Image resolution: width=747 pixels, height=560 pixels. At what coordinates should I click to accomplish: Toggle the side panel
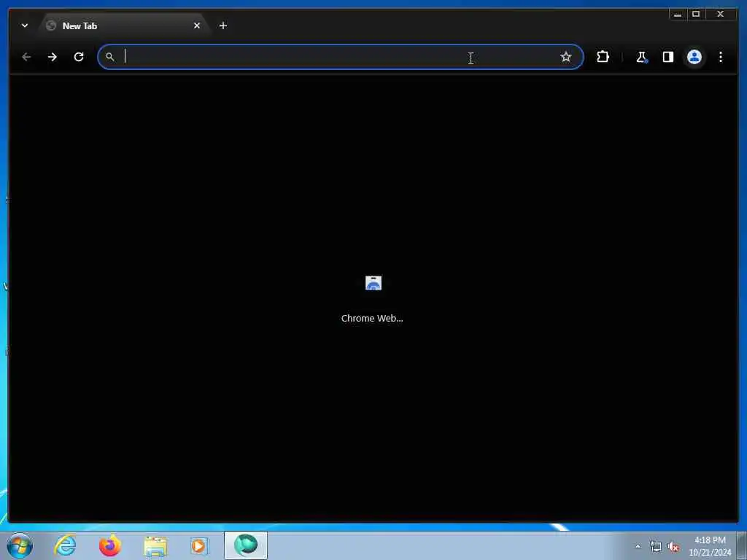[x=668, y=57]
